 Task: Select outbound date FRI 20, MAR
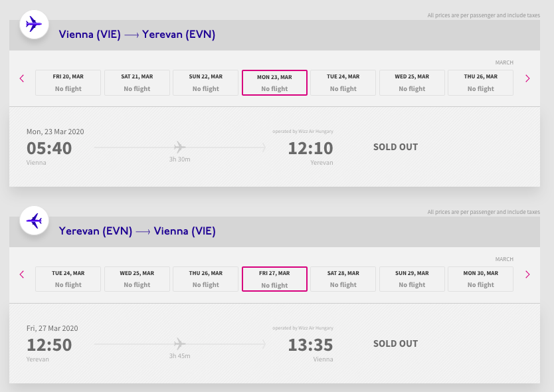coord(68,82)
